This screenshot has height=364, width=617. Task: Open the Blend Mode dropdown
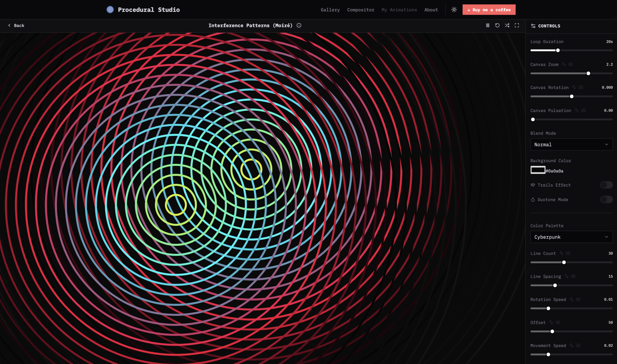coord(571,144)
